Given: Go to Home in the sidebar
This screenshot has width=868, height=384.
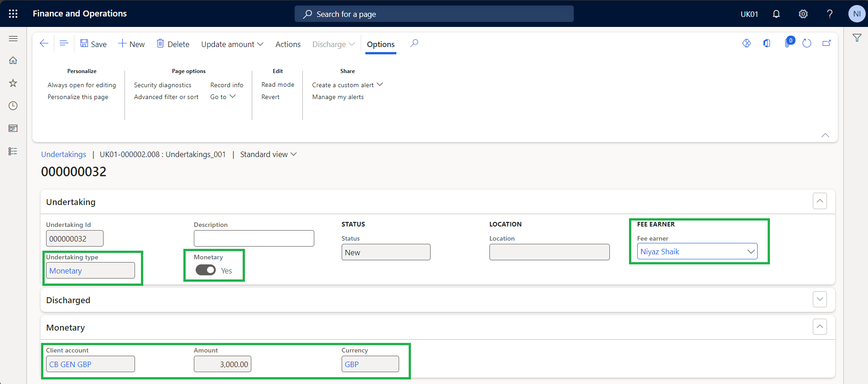Looking at the screenshot, I should coord(13,60).
